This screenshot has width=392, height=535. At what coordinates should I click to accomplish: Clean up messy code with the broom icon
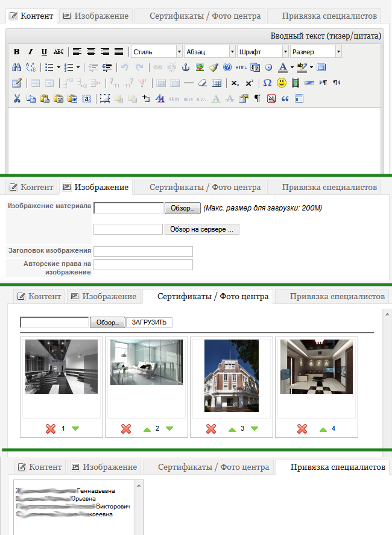click(213, 67)
